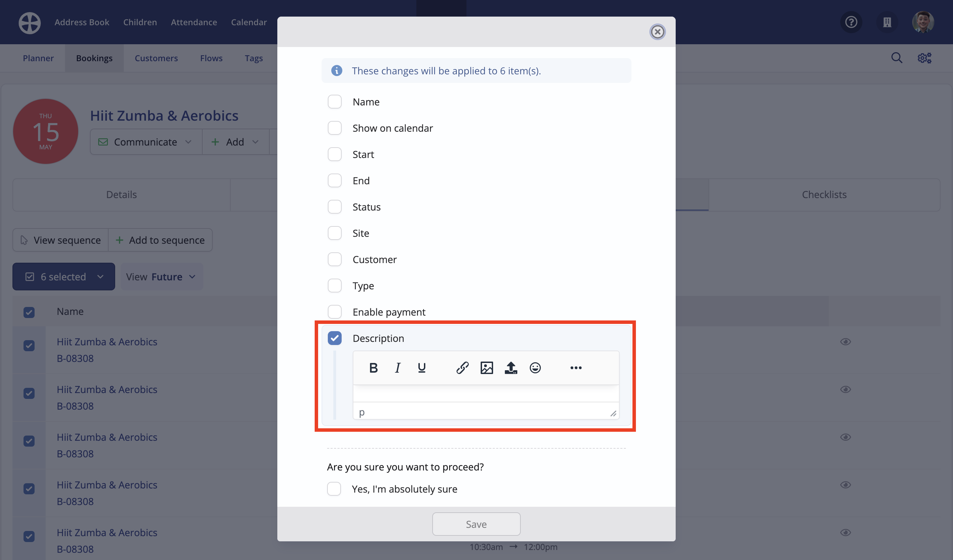Viewport: 953px width, 560px height.
Task: Tick the Site checkbox
Action: (335, 233)
